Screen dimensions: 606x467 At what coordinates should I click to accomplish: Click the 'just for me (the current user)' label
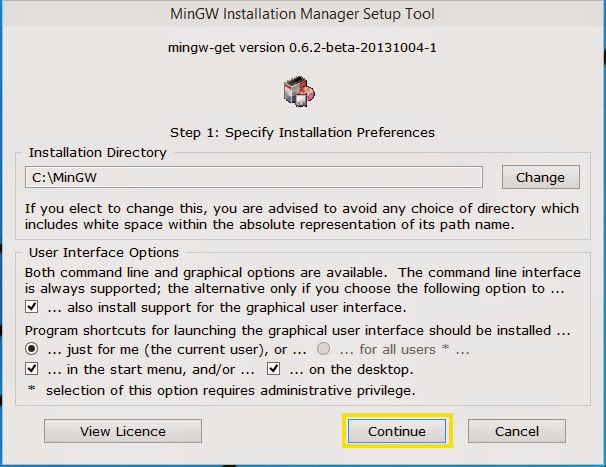177,350
